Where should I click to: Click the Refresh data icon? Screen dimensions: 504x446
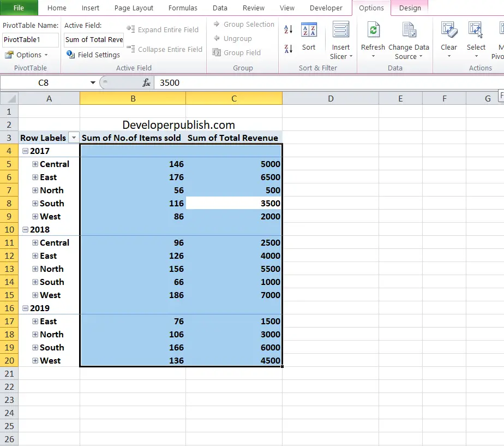(373, 30)
